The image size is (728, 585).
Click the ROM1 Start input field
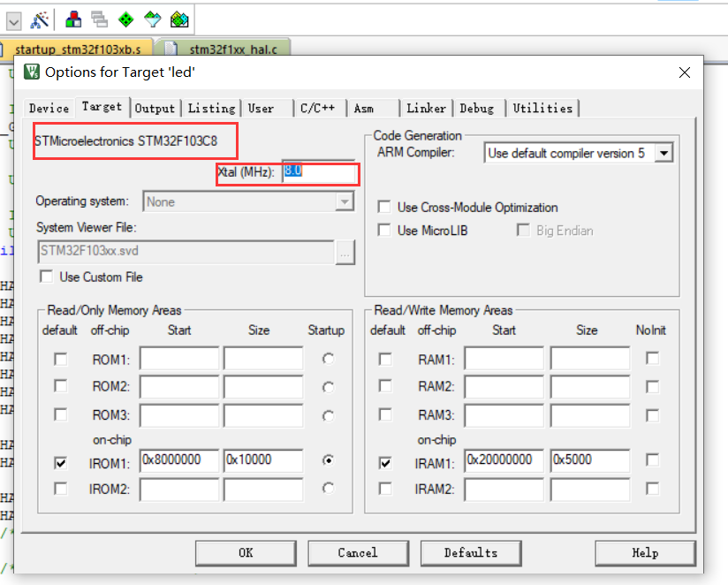pos(179,358)
